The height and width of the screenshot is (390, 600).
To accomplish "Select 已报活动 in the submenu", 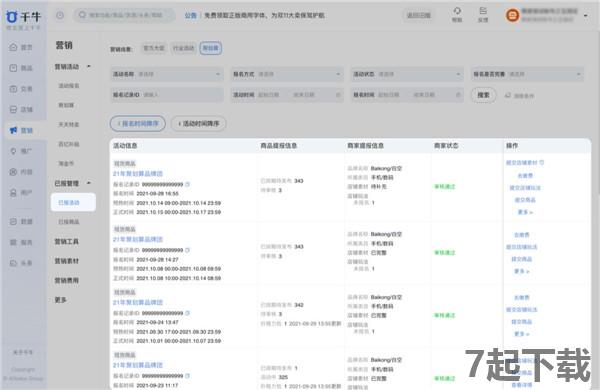I will coord(73,202).
